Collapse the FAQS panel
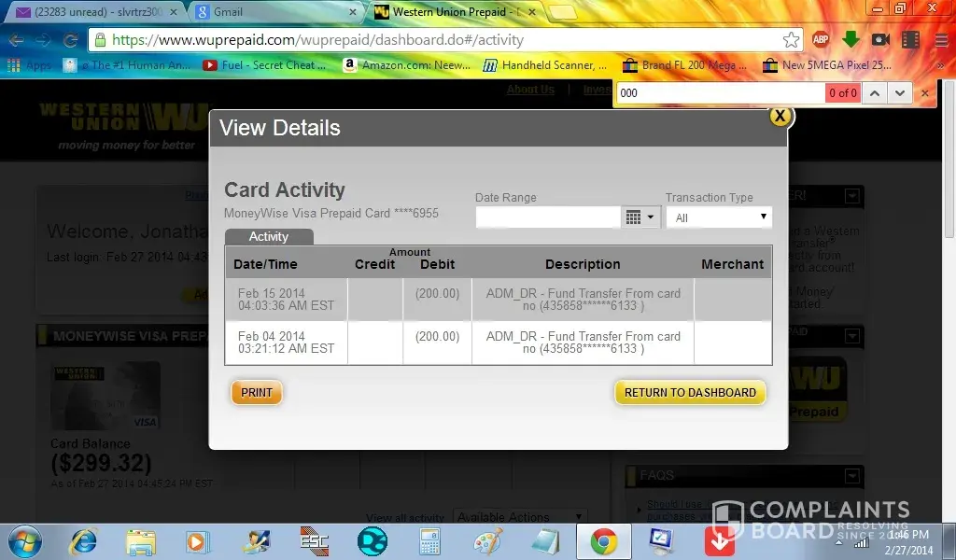This screenshot has width=956, height=560. pos(852,475)
